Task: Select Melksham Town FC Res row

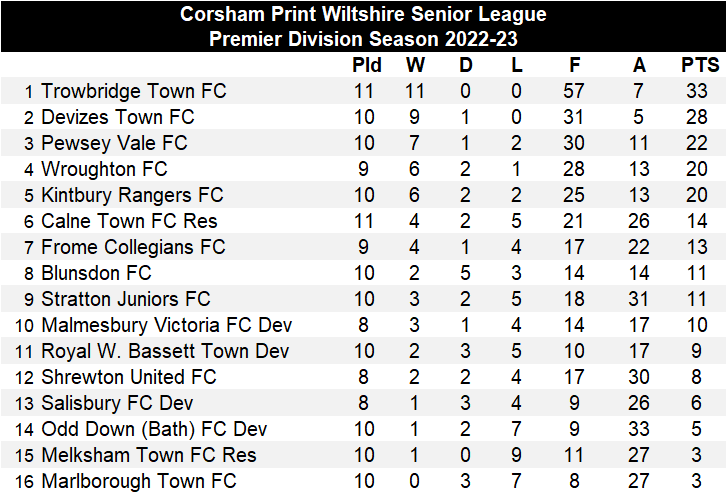Action: tap(149, 455)
